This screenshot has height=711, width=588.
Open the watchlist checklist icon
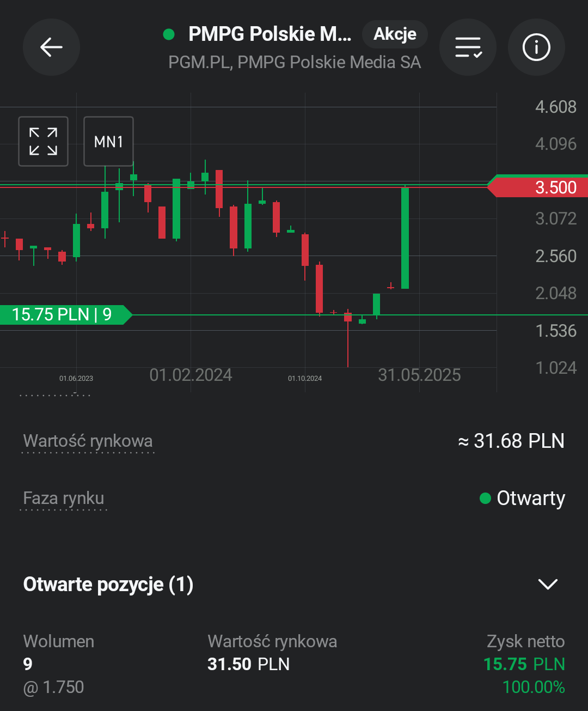coord(468,47)
